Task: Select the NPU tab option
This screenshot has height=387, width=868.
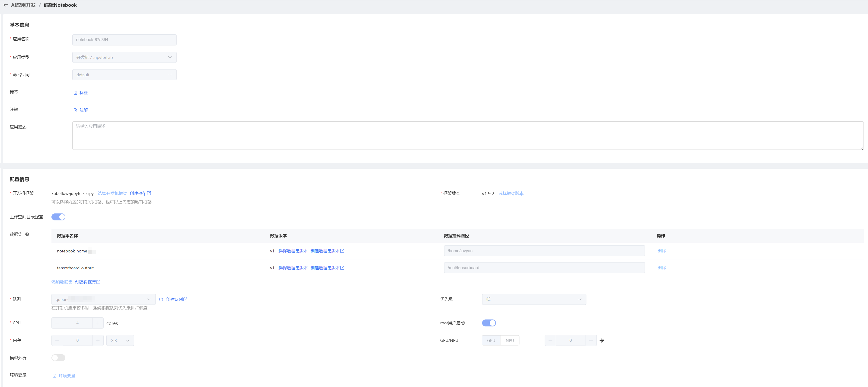Action: tap(510, 340)
